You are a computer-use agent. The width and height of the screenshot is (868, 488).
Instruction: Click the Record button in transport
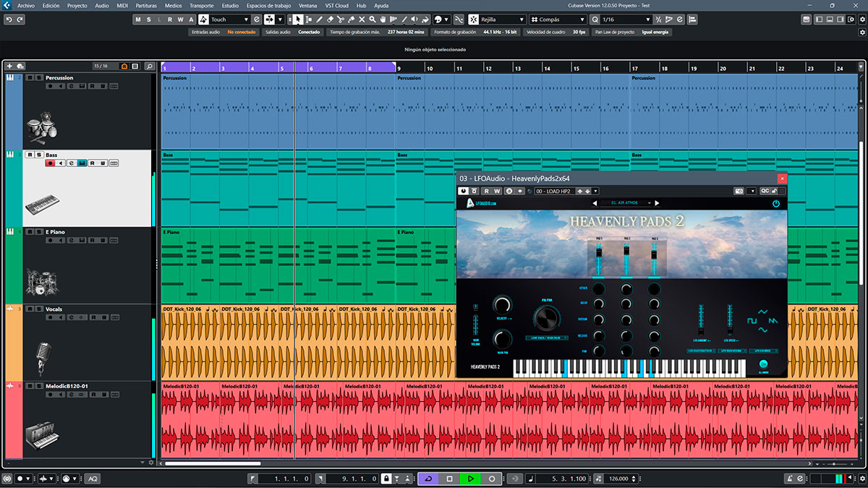tap(492, 479)
